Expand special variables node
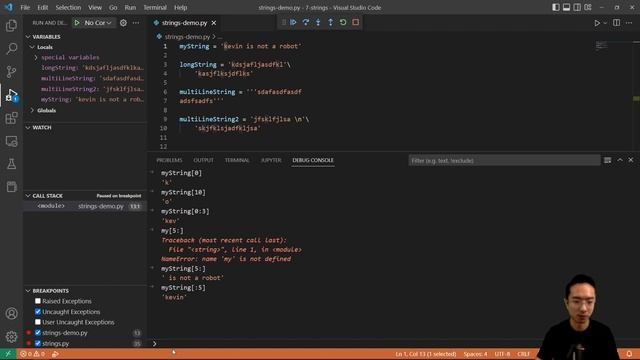 (x=36, y=58)
